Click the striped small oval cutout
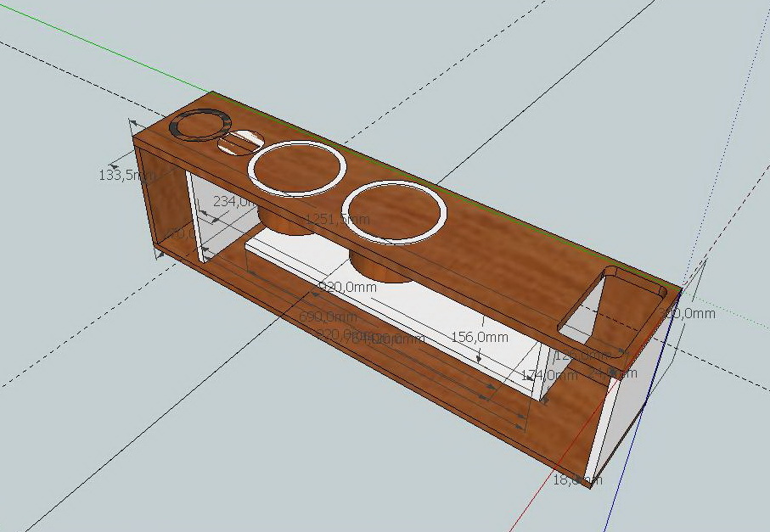 pos(239,143)
